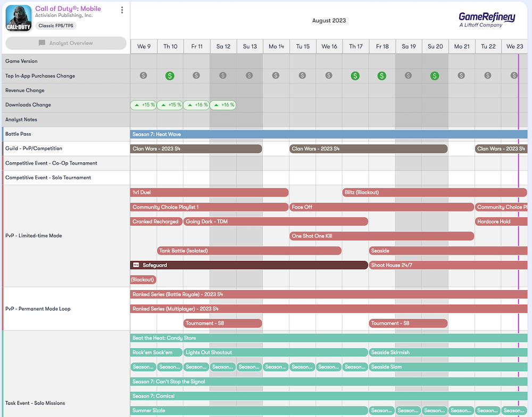Screen dimensions: 532x417
Task: Click the green purchase icon on Th 10
Action: 170,76
